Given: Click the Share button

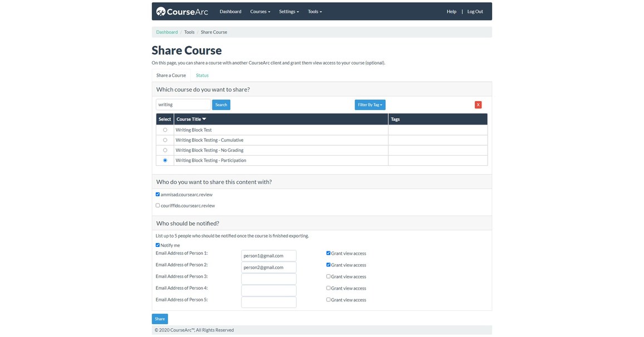Looking at the screenshot, I should 160,318.
